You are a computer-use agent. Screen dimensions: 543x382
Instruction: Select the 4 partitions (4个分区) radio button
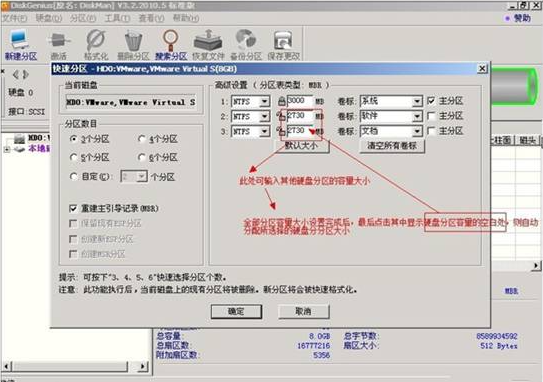[141, 139]
